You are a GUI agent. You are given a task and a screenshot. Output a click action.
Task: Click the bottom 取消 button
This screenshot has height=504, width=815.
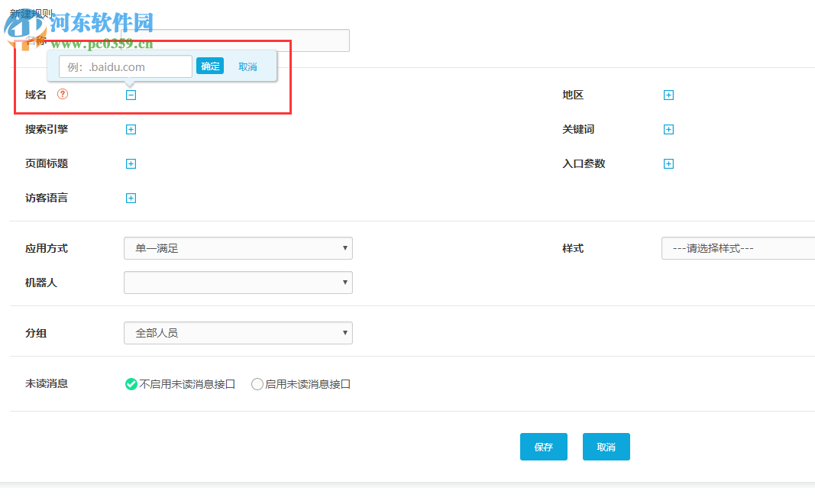pyautogui.click(x=606, y=447)
